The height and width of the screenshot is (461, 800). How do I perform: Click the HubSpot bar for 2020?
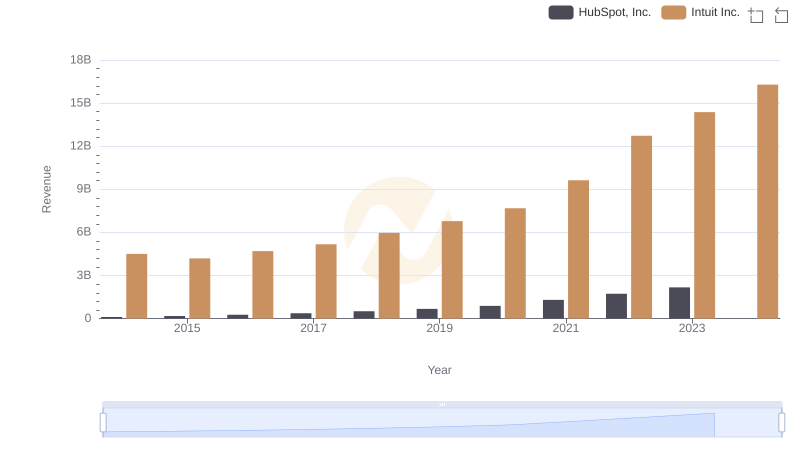(x=490, y=312)
